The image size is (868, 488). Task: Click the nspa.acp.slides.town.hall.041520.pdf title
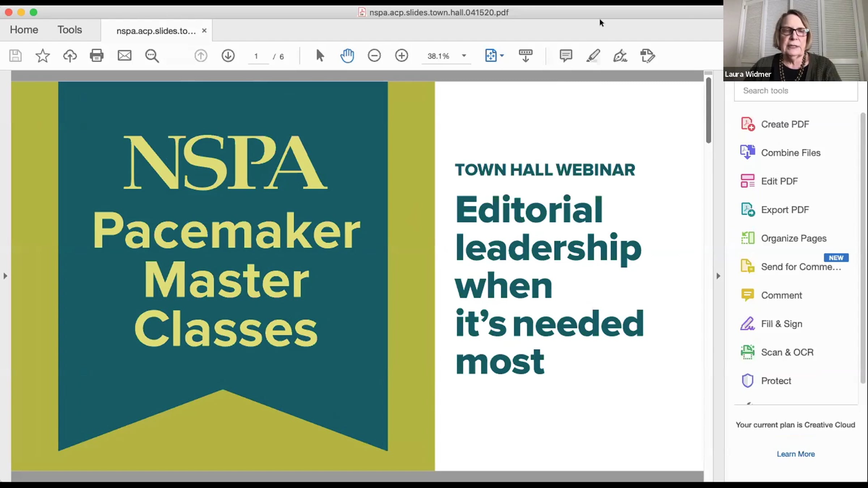coord(439,12)
